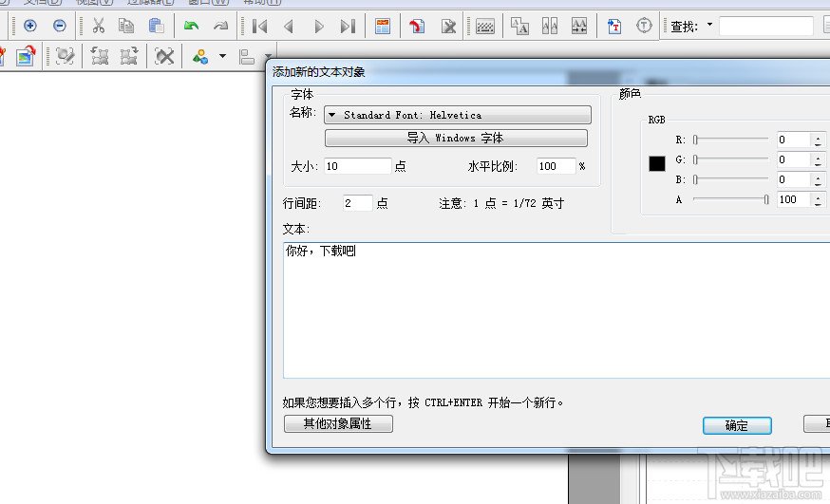Open the Standard Font: Helvetica dropdown
This screenshot has width=830, height=504.
(458, 115)
